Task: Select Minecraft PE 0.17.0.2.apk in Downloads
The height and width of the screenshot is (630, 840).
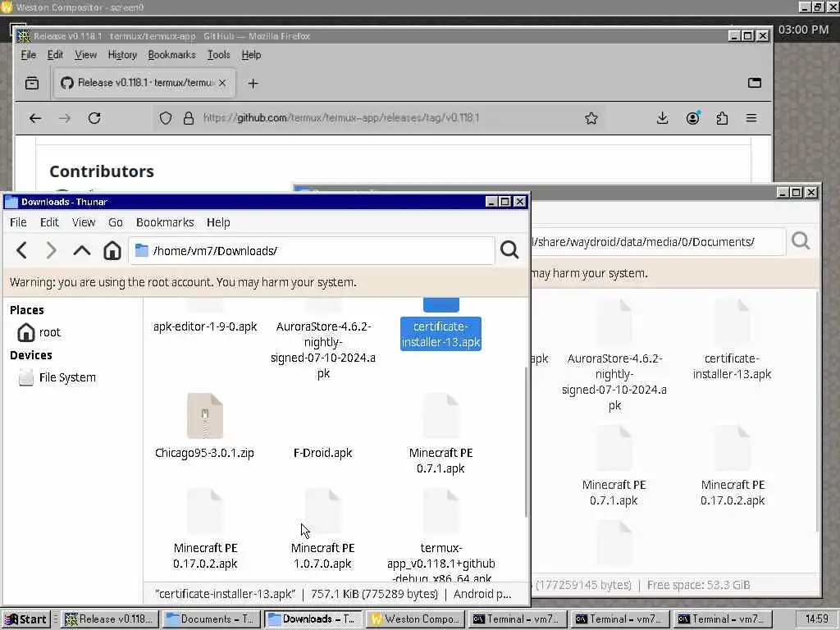Action: [x=204, y=529]
